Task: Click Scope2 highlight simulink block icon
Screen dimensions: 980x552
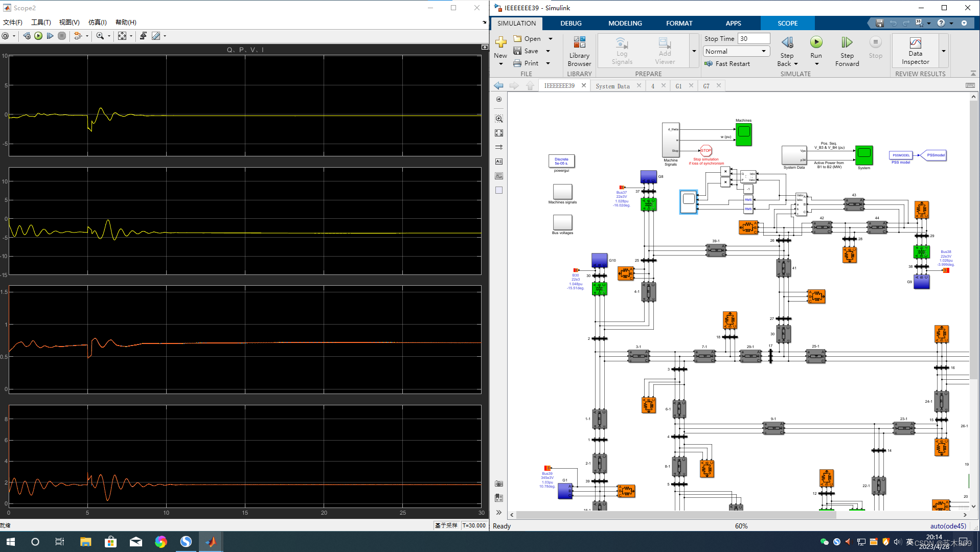Action: [78, 36]
